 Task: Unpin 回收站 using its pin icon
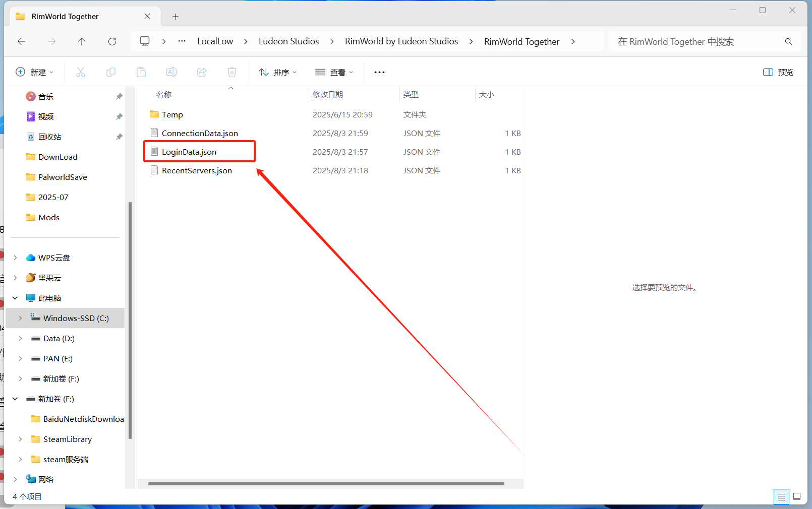(x=119, y=137)
